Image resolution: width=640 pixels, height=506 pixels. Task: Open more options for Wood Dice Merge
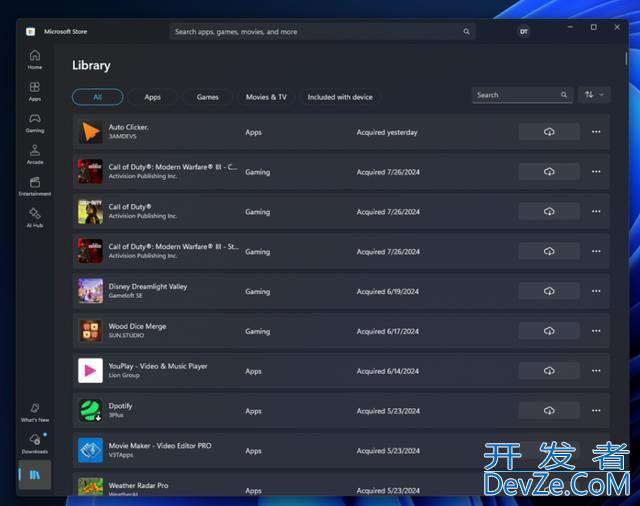click(x=596, y=331)
